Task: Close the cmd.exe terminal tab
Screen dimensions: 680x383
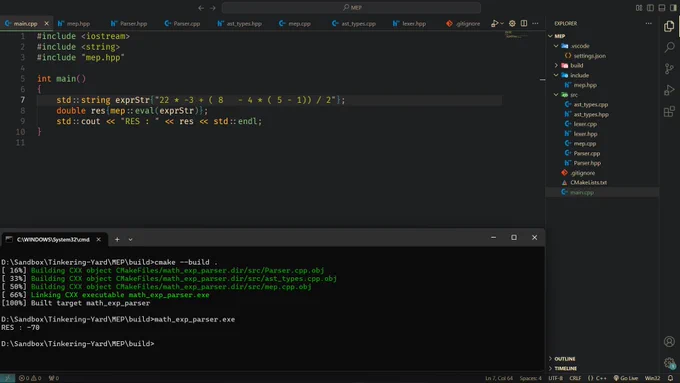Action: point(98,239)
